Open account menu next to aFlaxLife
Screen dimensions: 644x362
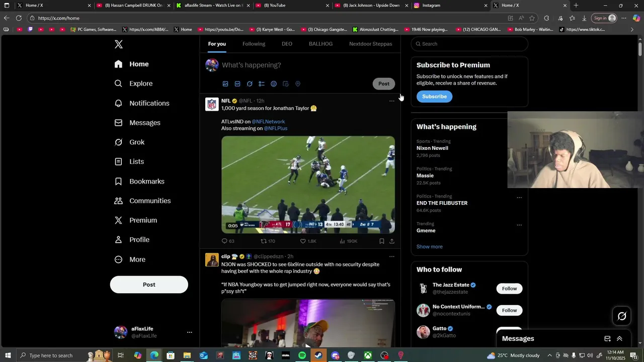[190, 332]
